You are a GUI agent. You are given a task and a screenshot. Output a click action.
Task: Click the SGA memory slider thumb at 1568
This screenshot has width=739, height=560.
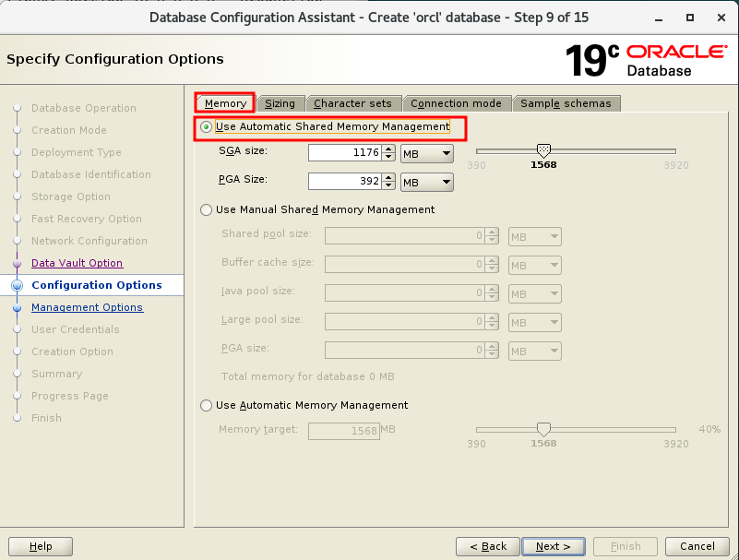[x=543, y=151]
